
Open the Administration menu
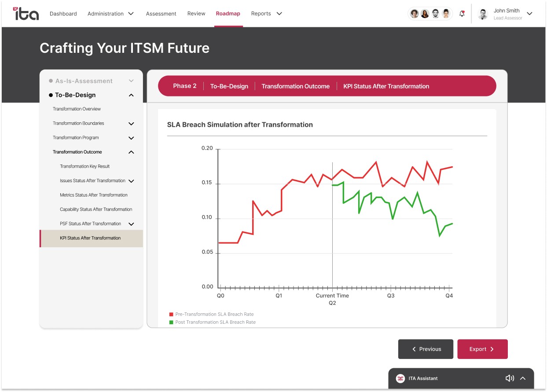pyautogui.click(x=106, y=14)
